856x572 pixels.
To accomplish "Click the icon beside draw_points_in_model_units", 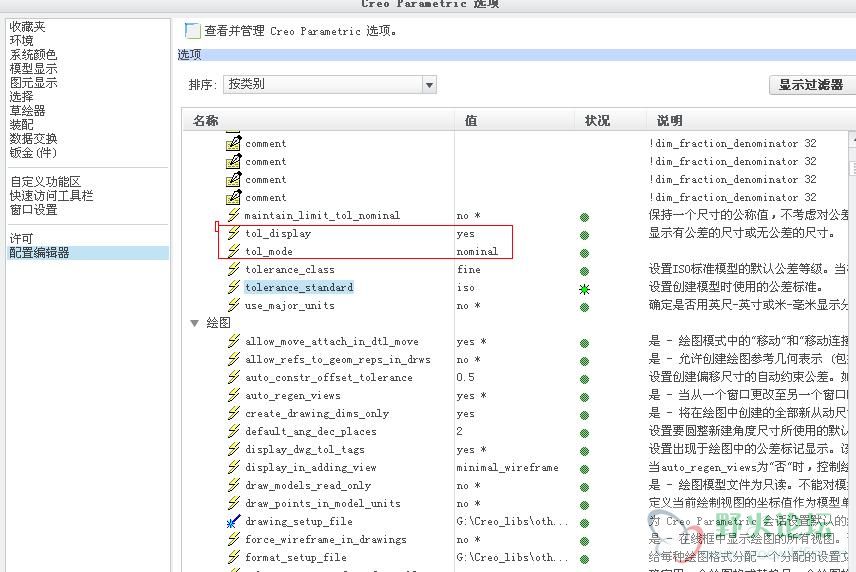I will pyautogui.click(x=234, y=503).
